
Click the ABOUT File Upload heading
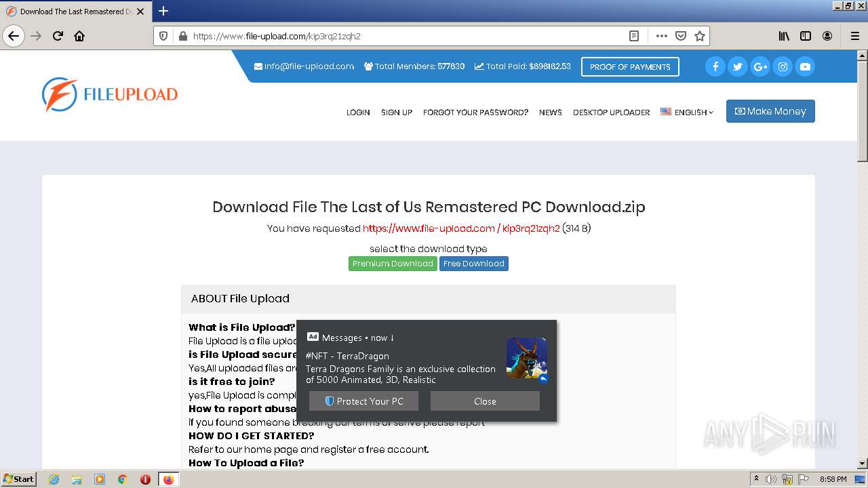click(x=240, y=299)
